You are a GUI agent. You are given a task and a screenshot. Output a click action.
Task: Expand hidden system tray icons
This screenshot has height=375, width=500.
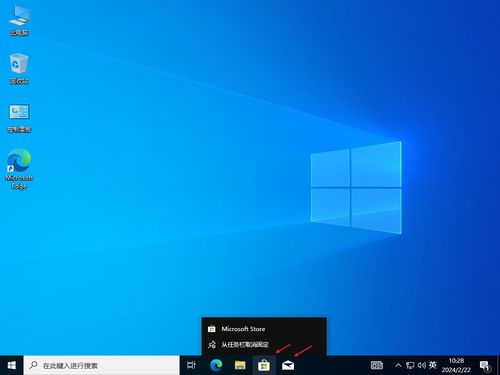(398, 365)
